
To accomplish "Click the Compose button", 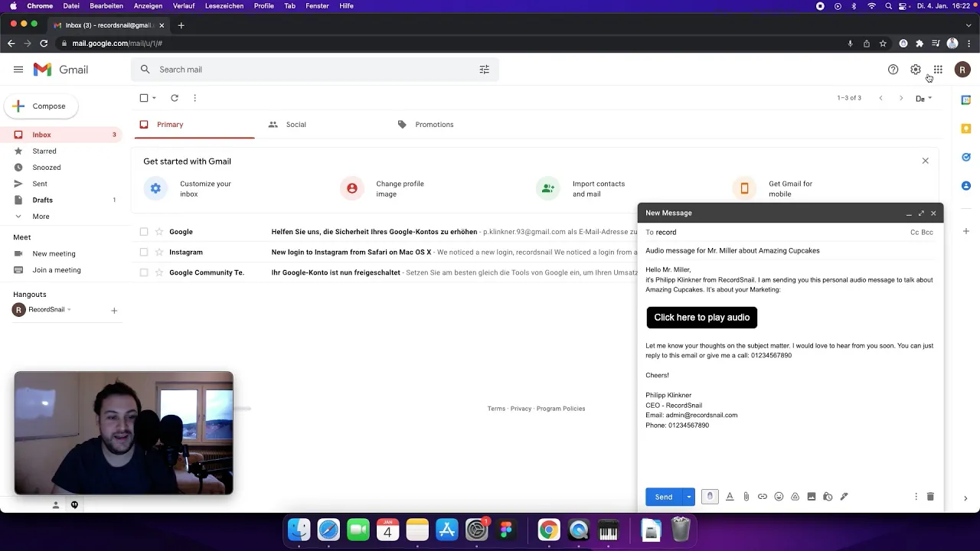I will point(41,106).
